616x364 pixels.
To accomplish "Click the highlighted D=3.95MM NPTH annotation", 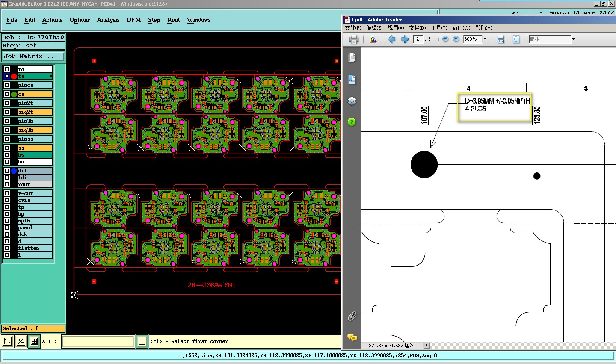I will point(495,107).
